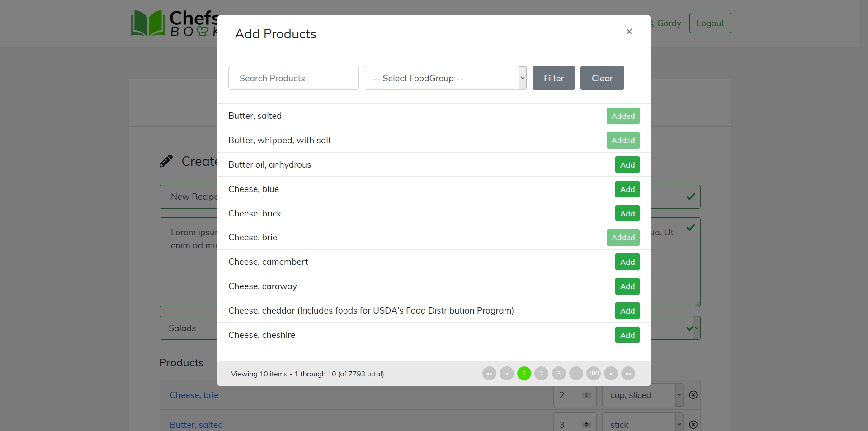This screenshot has width=868, height=431.
Task: Open the Gordy user profile link
Action: pos(665,23)
